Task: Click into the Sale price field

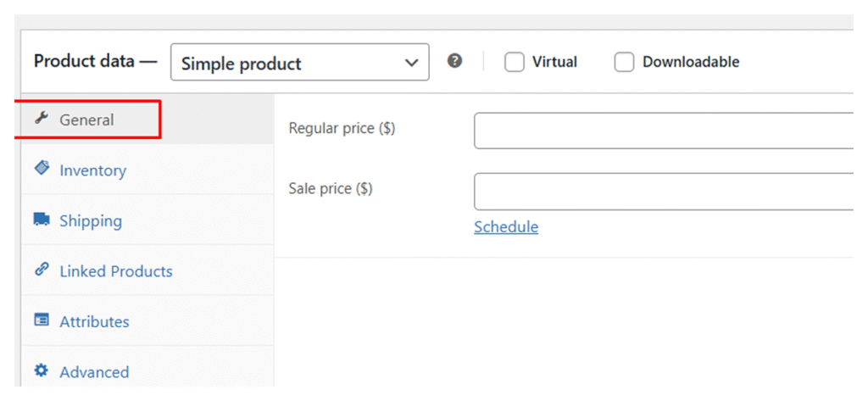Action: point(663,191)
